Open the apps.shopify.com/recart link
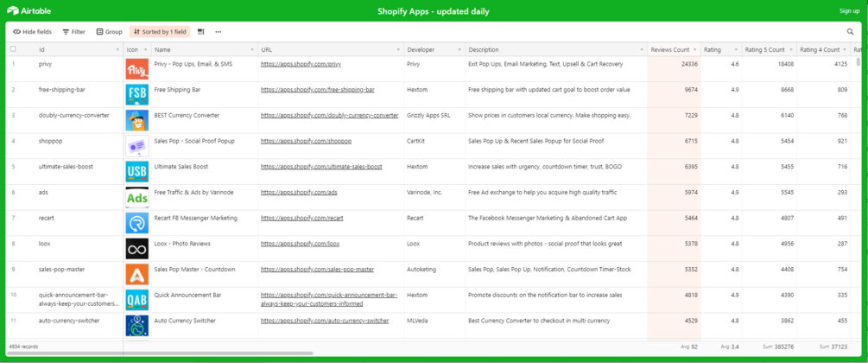The height and width of the screenshot is (363, 868). (x=301, y=219)
